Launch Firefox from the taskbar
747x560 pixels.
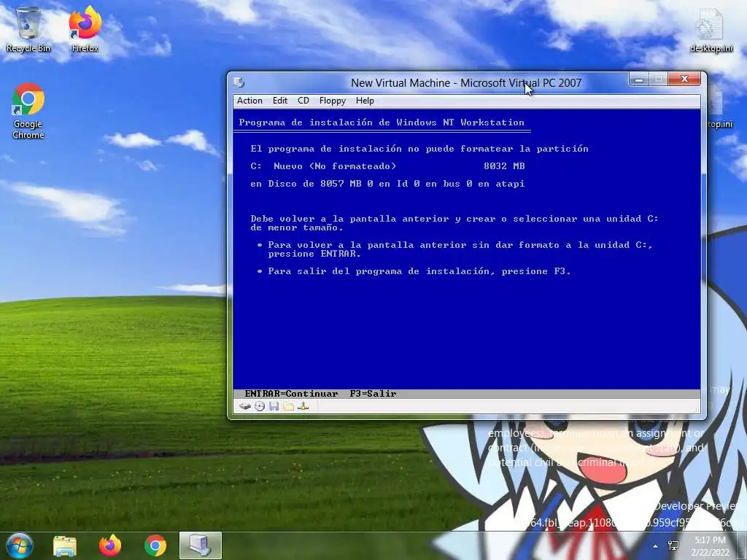point(110,545)
